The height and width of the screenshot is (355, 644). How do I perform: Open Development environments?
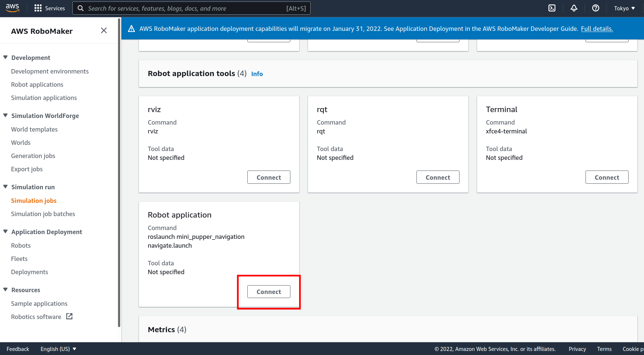pyautogui.click(x=50, y=71)
